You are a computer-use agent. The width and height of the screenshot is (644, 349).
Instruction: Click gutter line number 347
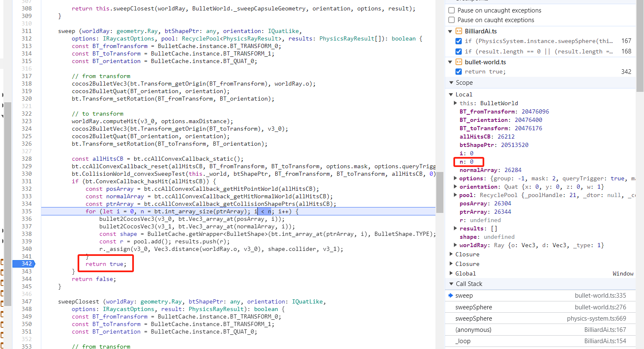27,301
